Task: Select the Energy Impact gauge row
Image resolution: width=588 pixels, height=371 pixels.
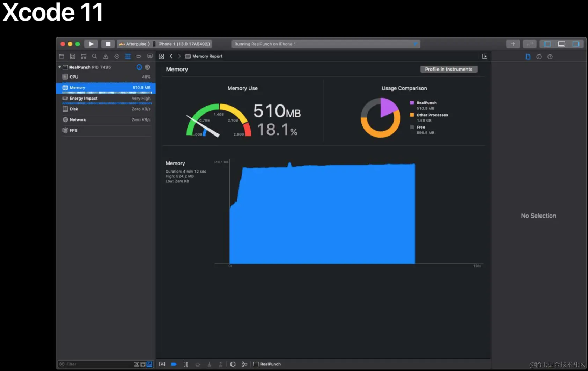Action: tap(106, 99)
